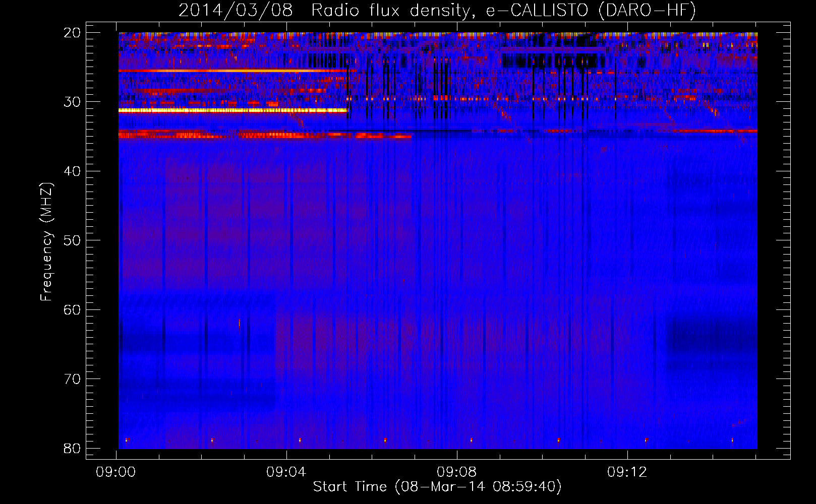Click the 09:04 time tick label
The image size is (816, 504).
coord(286,472)
